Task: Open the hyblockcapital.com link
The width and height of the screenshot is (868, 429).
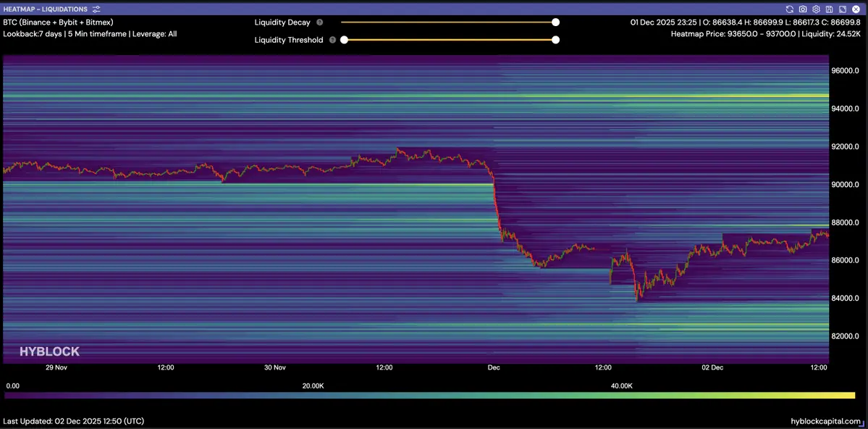Action: (825, 421)
